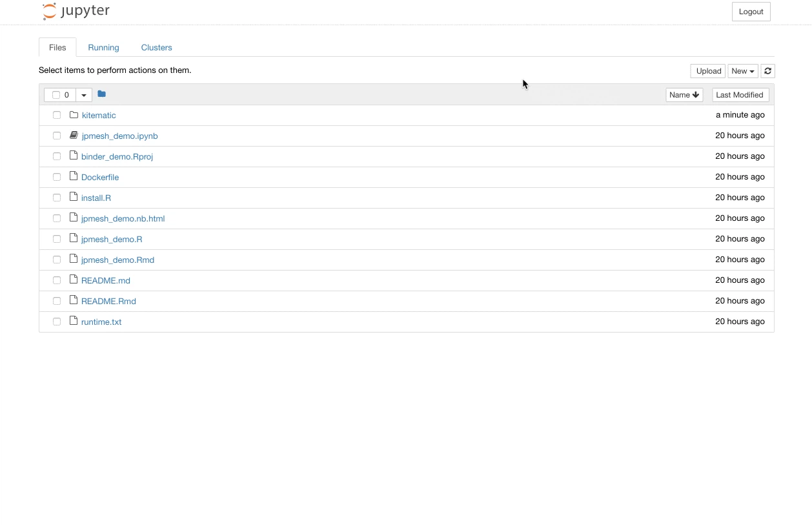Check the jpmesh_demo.R row checkbox
The width and height of the screenshot is (812, 525).
pyautogui.click(x=57, y=239)
